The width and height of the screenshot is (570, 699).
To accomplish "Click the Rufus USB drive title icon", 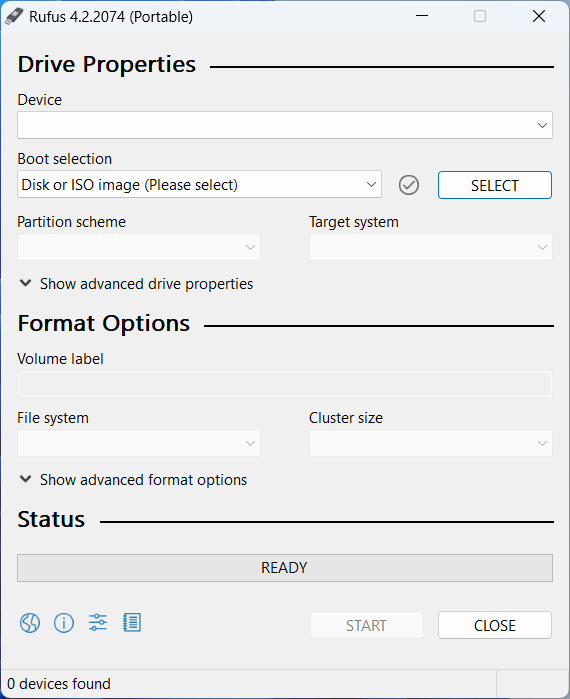I will (x=14, y=16).
